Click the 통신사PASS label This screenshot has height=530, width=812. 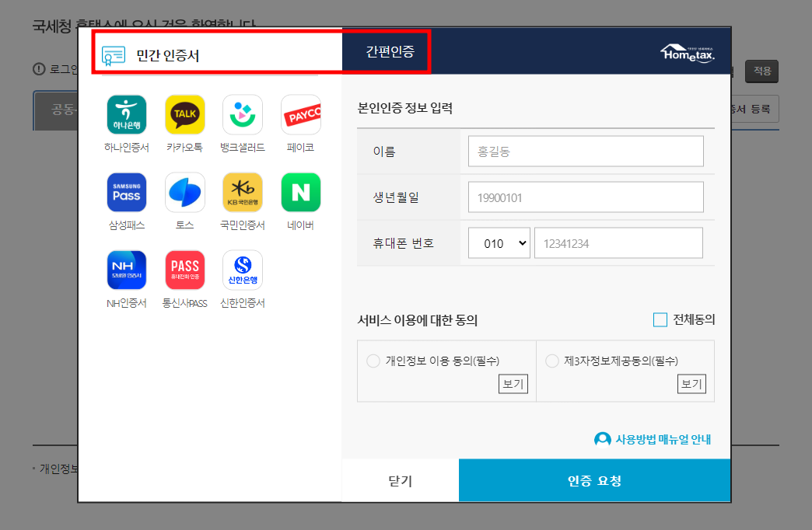185,303
